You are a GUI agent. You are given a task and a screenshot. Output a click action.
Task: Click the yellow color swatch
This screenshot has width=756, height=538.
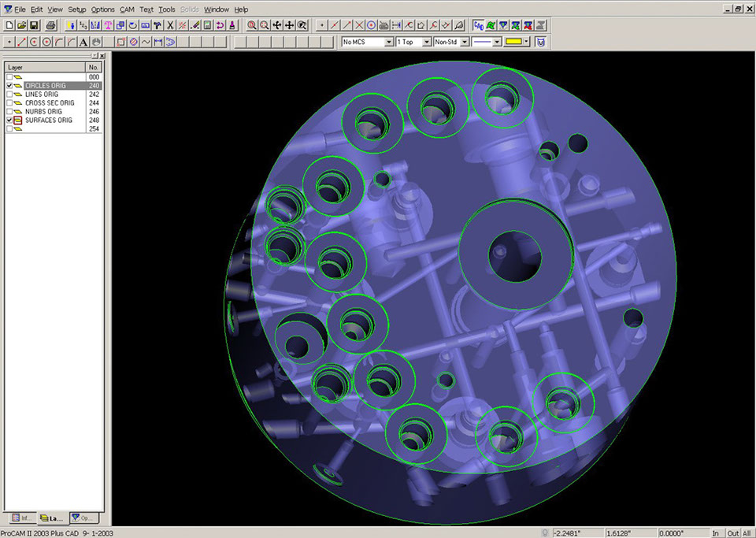(517, 42)
